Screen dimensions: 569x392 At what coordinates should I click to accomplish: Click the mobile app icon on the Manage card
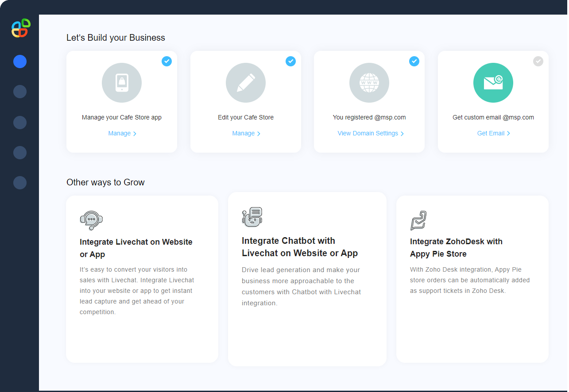click(121, 82)
